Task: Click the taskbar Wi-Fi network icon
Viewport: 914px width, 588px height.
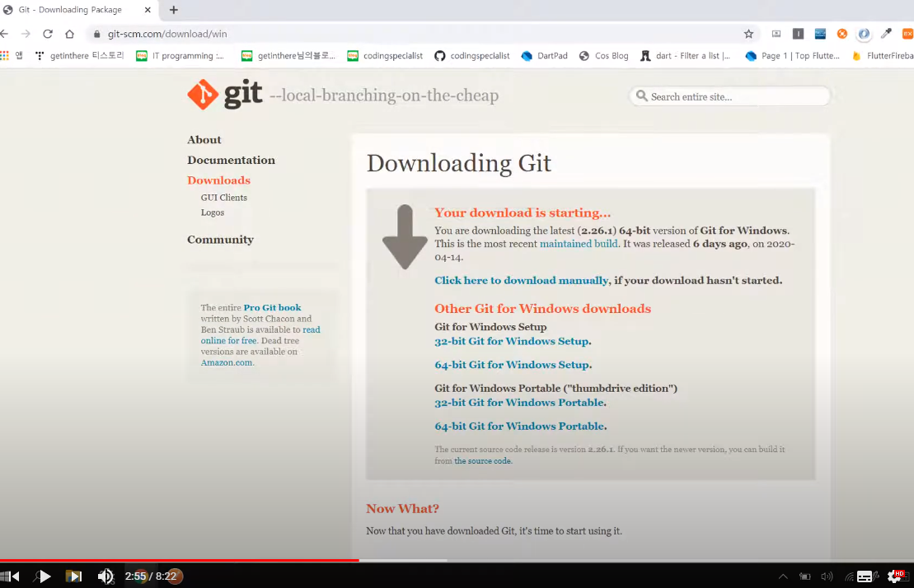Action: (x=849, y=576)
